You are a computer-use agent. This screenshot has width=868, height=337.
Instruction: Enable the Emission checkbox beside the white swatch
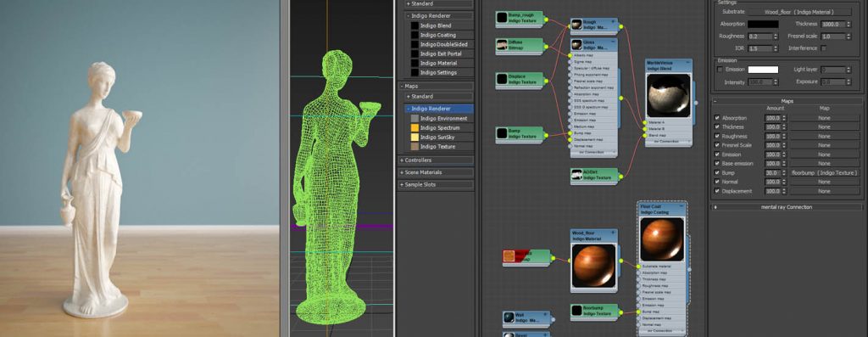click(x=720, y=70)
